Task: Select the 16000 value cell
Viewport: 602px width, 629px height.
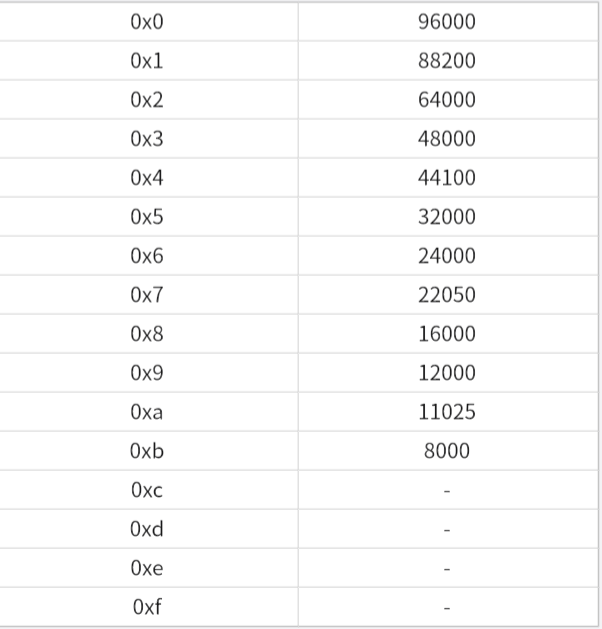Action: point(446,334)
